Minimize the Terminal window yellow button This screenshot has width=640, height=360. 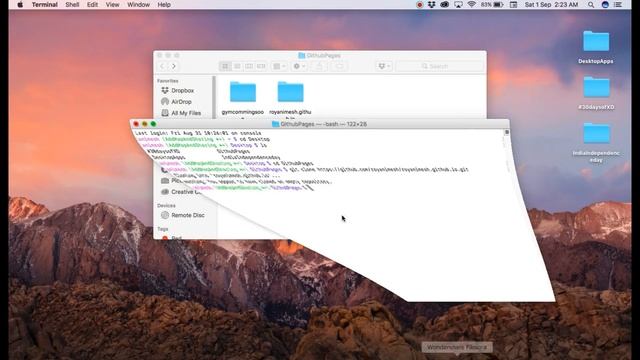click(x=144, y=124)
